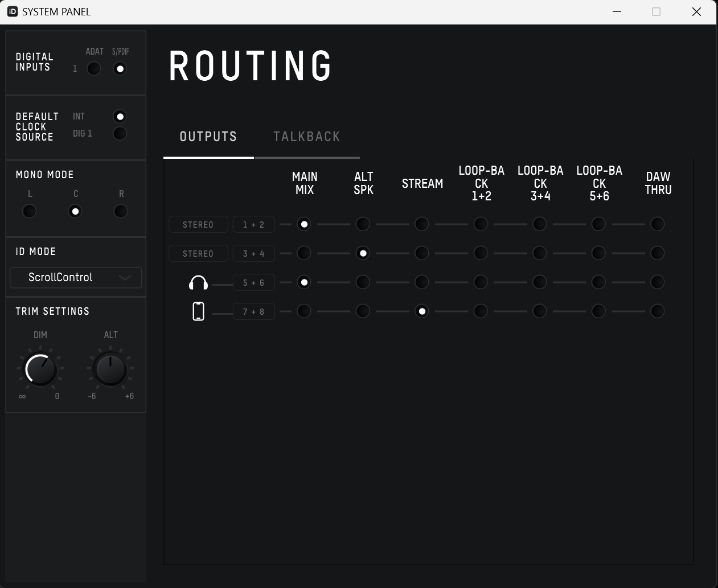Viewport: 718px width, 588px height.
Task: Route Main Mix to outputs 3 + 4
Action: [x=304, y=253]
